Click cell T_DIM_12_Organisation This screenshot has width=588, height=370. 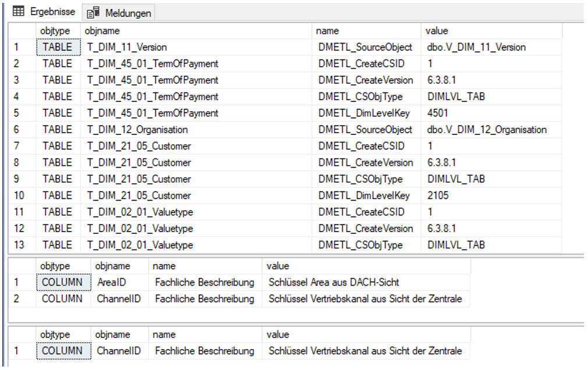196,130
